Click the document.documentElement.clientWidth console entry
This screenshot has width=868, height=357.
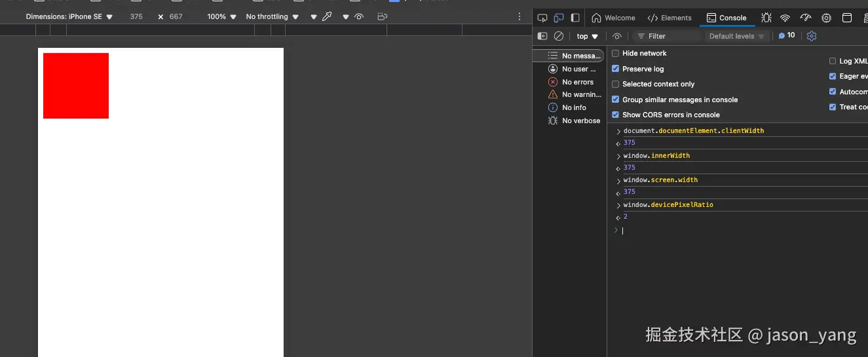point(694,130)
